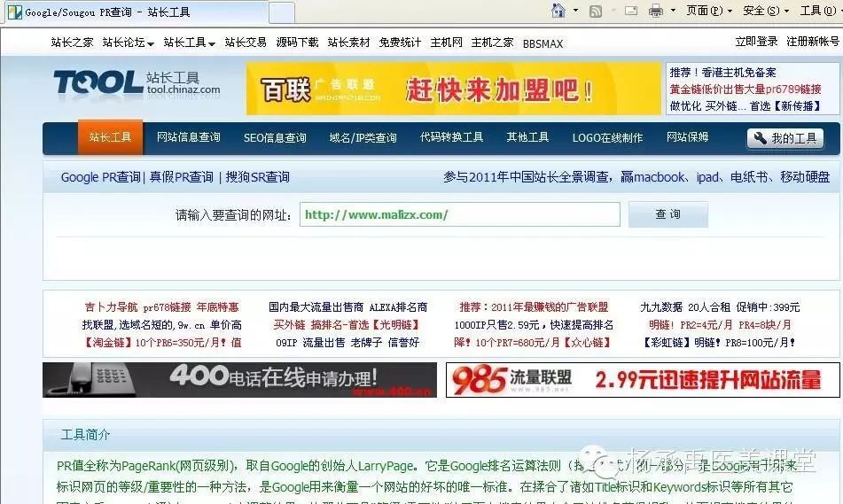Viewport: 843px width, 504px height.
Task: Open the Home icon dropdown arrow
Action: [576, 11]
